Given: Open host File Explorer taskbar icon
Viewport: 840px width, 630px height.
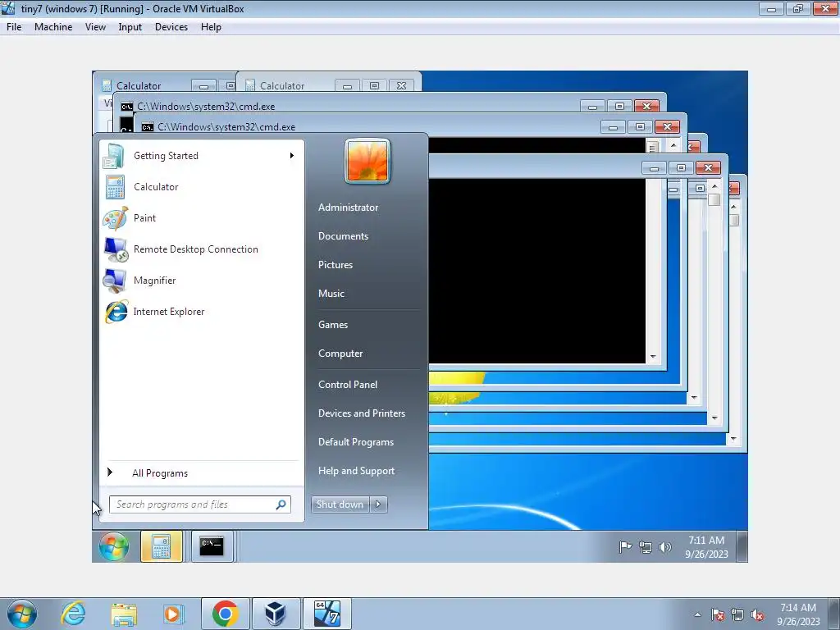Looking at the screenshot, I should (124, 614).
